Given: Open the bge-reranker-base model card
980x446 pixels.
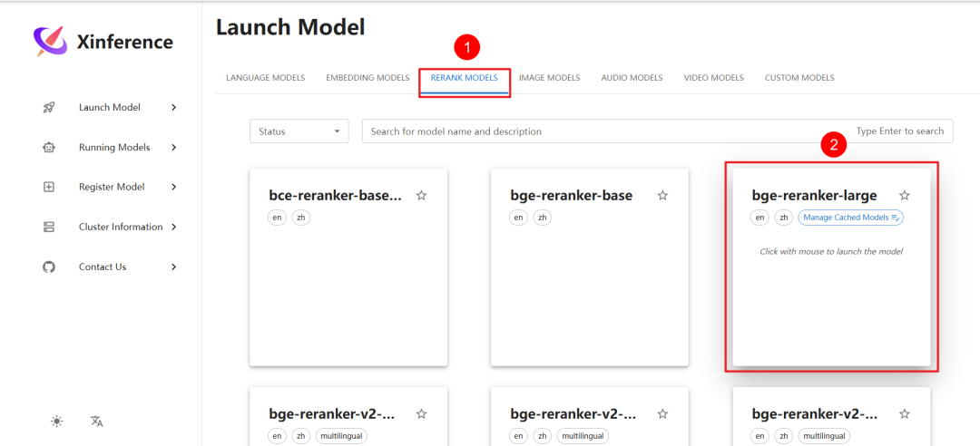Looking at the screenshot, I should [x=590, y=267].
